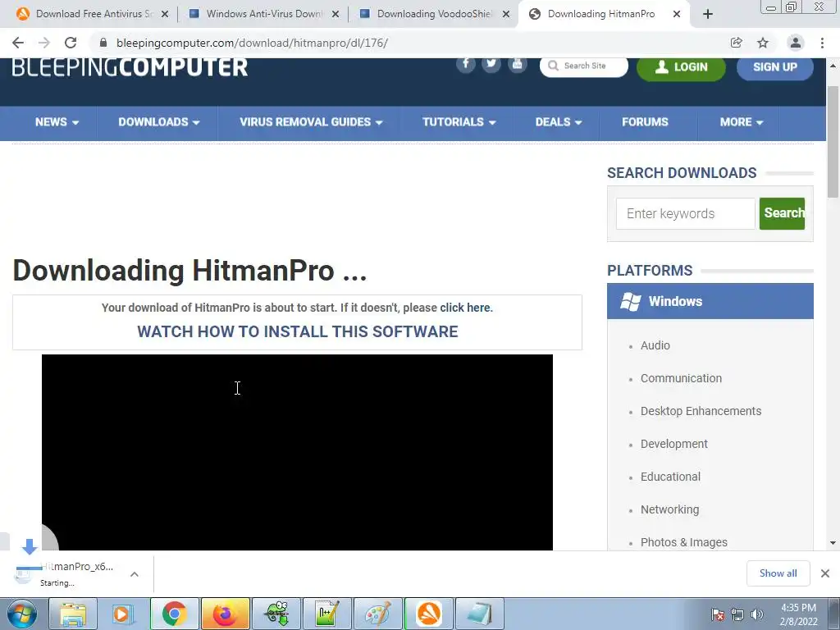840x630 pixels.
Task: Click the install video player
Action: pos(297,452)
